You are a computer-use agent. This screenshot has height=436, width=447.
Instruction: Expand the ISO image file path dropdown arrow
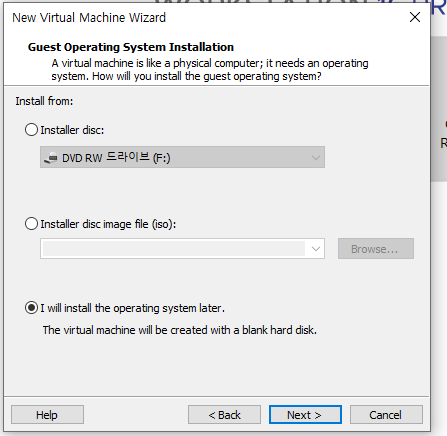pyautogui.click(x=315, y=249)
